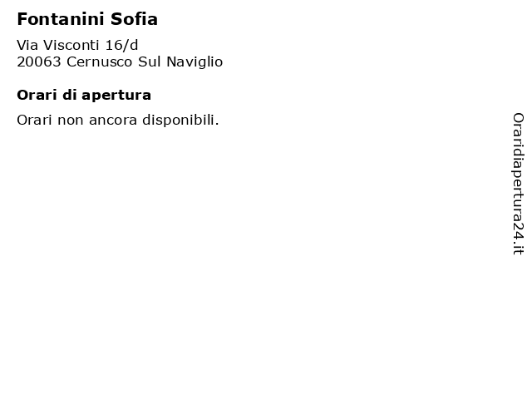Click Orari in the bold heading
This screenshot has width=532, height=399.
[x=37, y=96]
